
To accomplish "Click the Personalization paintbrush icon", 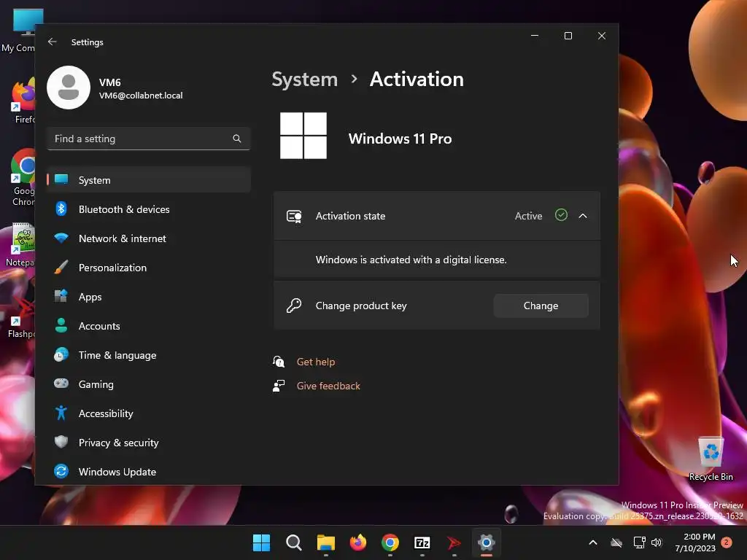I will [61, 267].
